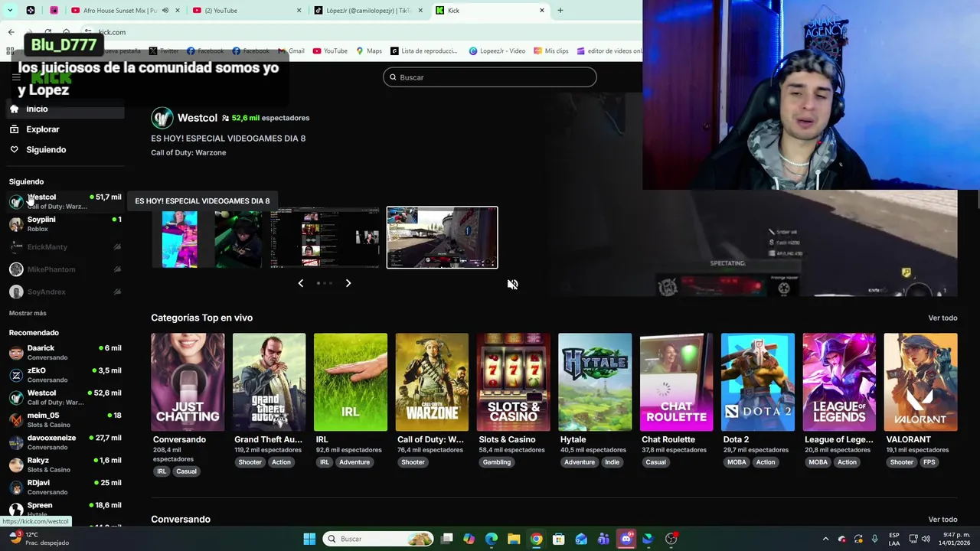
Task: Open Maps bookmark
Action: [x=369, y=51]
